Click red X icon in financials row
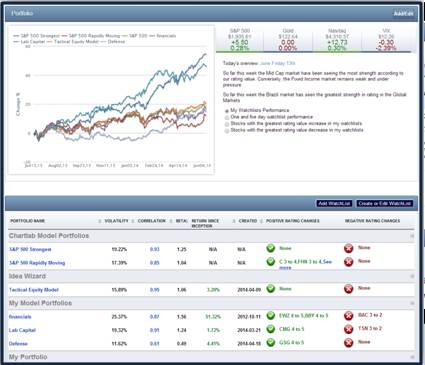Screen dimensions: 425x365 pyautogui.click(x=349, y=316)
